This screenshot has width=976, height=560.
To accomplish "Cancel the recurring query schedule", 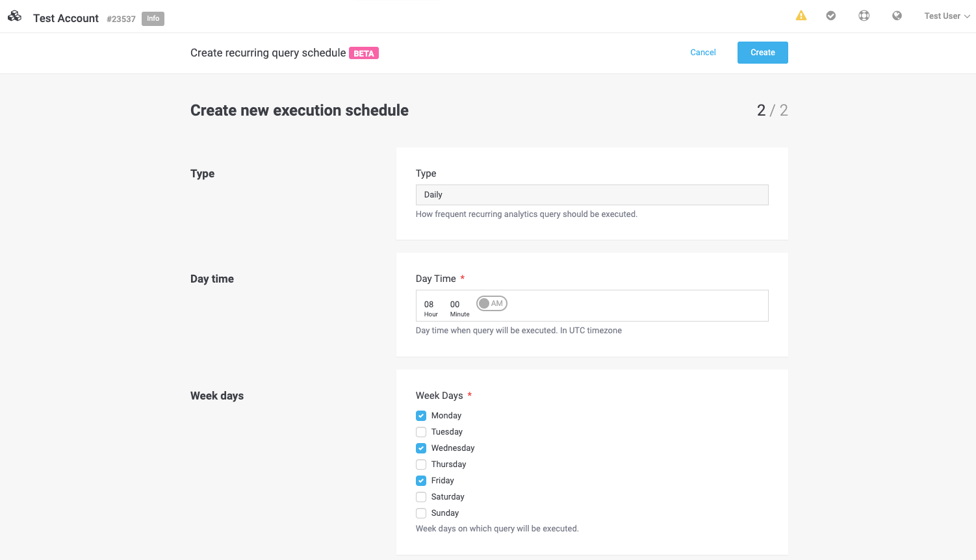I will pos(702,52).
